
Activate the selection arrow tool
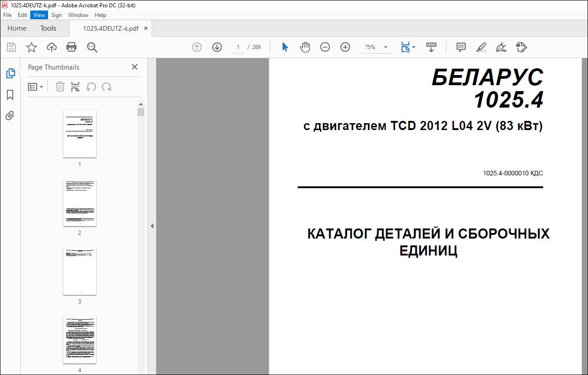point(285,47)
